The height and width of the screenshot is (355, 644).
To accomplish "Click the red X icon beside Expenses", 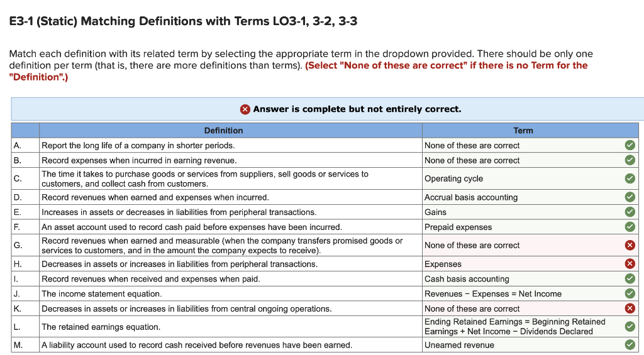I will [x=630, y=264].
